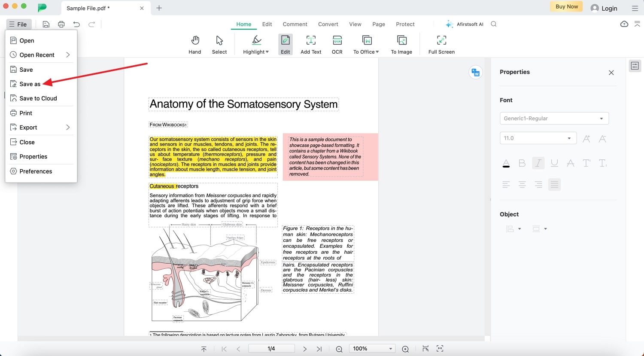The width and height of the screenshot is (644, 356).
Task: Click the fit to window icon
Action: point(440,348)
